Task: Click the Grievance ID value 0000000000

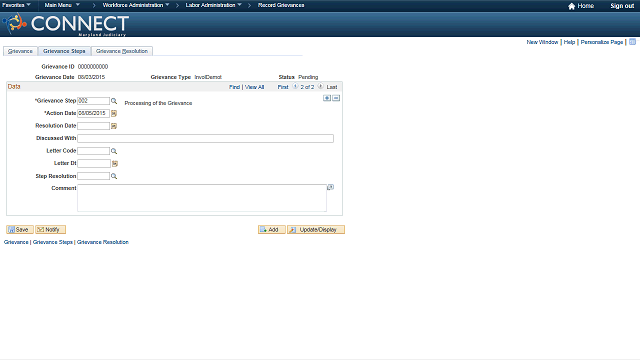Action: [93, 67]
